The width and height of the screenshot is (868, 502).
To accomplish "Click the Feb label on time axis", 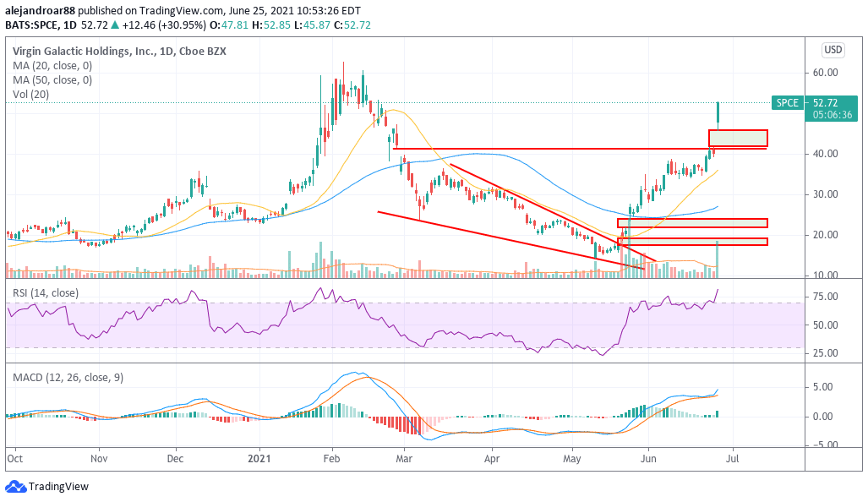I will [x=331, y=459].
